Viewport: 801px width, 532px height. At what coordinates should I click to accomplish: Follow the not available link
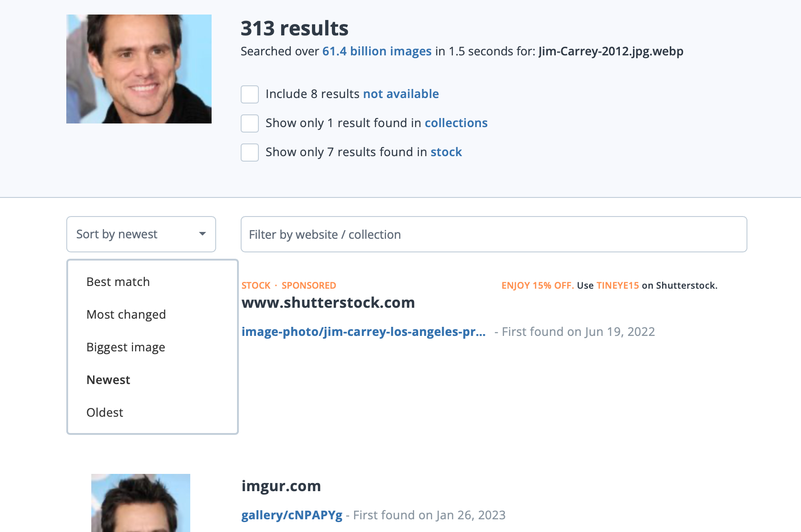401,94
